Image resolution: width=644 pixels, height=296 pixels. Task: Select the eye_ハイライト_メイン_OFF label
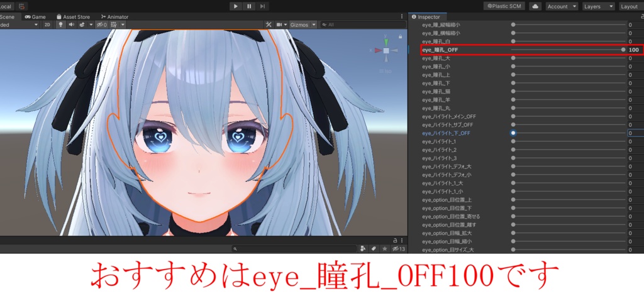click(x=449, y=117)
